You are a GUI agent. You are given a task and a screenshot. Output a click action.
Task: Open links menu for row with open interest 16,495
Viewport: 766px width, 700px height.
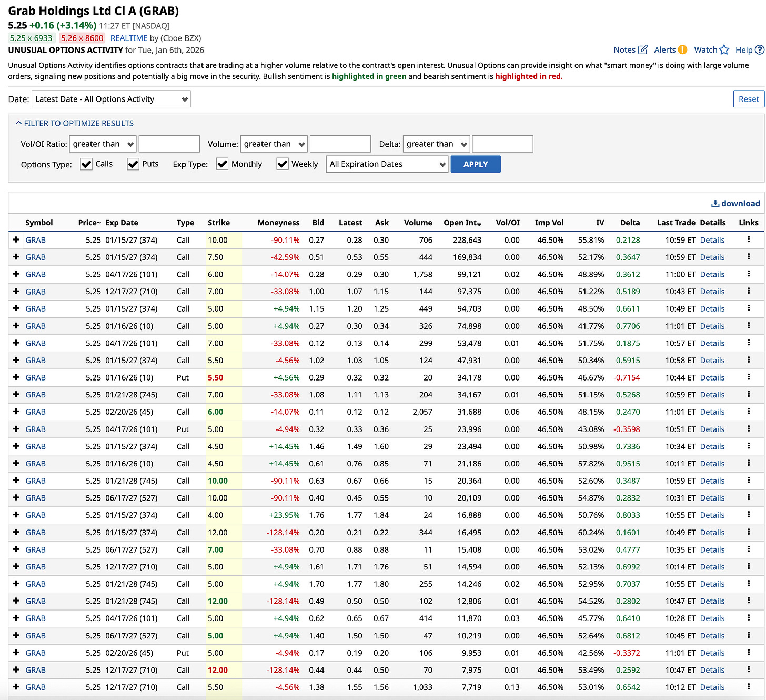[x=749, y=532]
